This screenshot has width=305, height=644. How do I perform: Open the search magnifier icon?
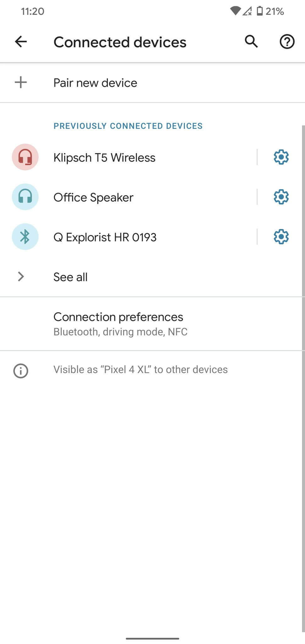(251, 42)
